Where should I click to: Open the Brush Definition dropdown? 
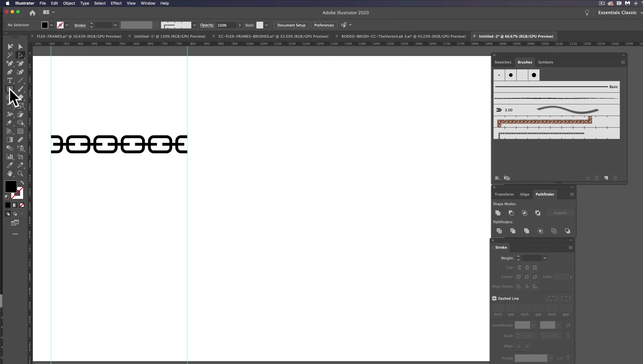pos(194,25)
